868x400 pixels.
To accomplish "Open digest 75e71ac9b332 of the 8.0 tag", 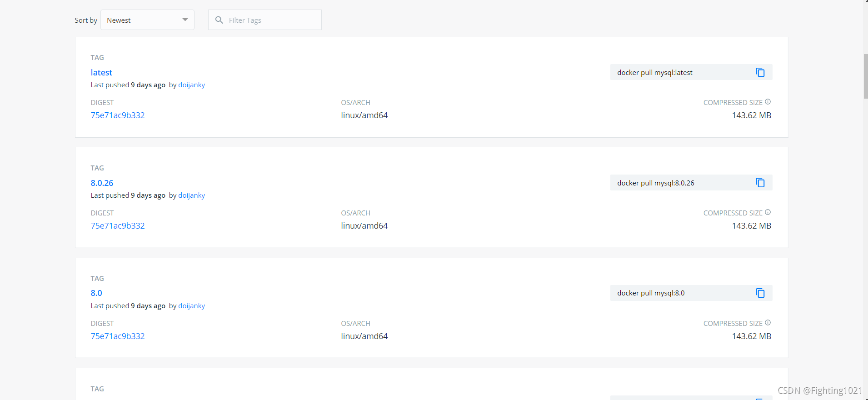I will pyautogui.click(x=118, y=336).
